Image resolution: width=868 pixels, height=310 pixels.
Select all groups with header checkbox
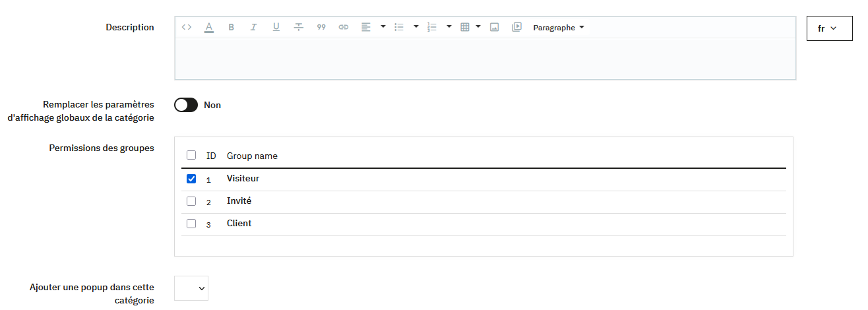pyautogui.click(x=191, y=156)
